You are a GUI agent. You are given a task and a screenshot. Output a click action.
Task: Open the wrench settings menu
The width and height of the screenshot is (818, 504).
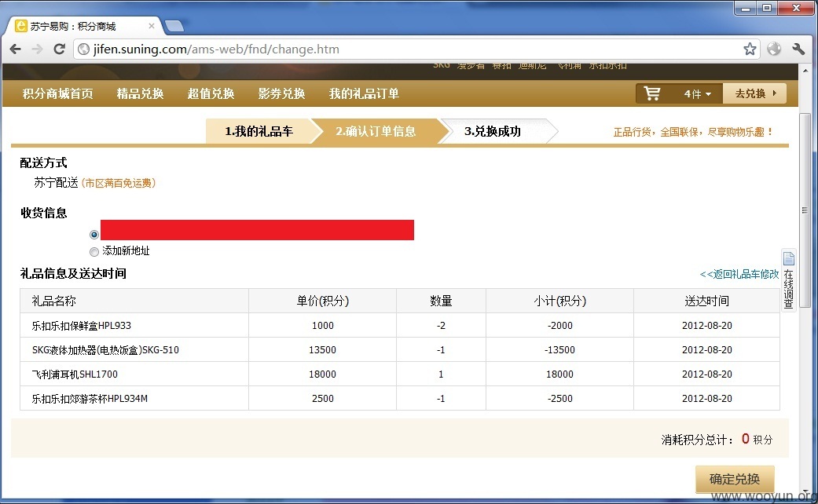798,49
